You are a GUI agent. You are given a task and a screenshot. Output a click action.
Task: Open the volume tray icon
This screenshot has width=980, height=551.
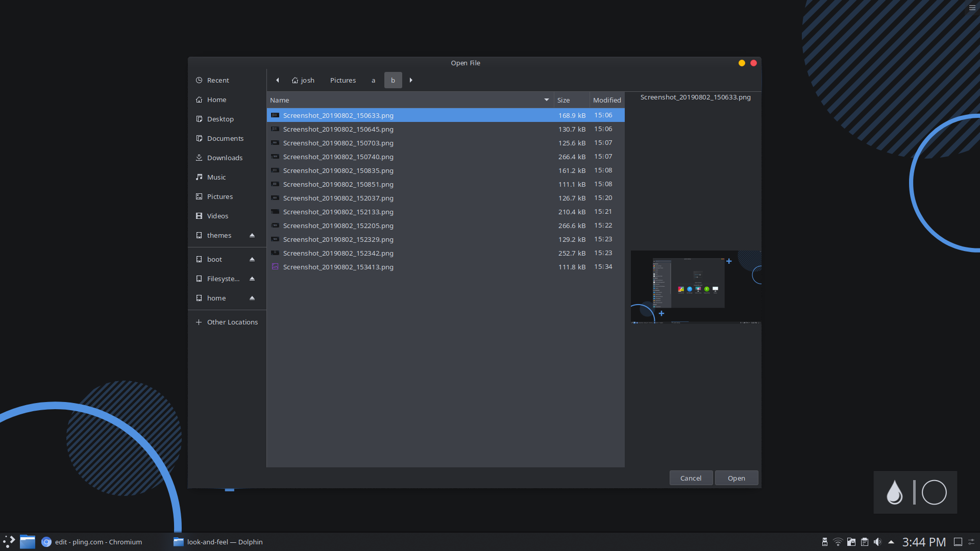(877, 542)
